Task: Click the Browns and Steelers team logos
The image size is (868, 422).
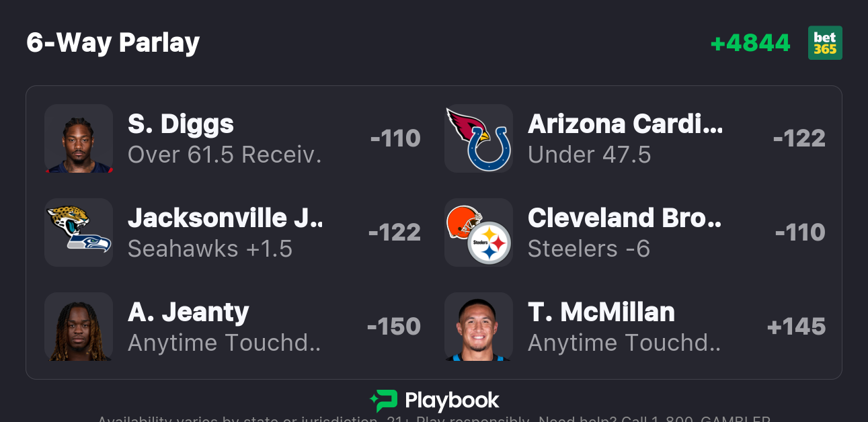Action: click(x=479, y=233)
